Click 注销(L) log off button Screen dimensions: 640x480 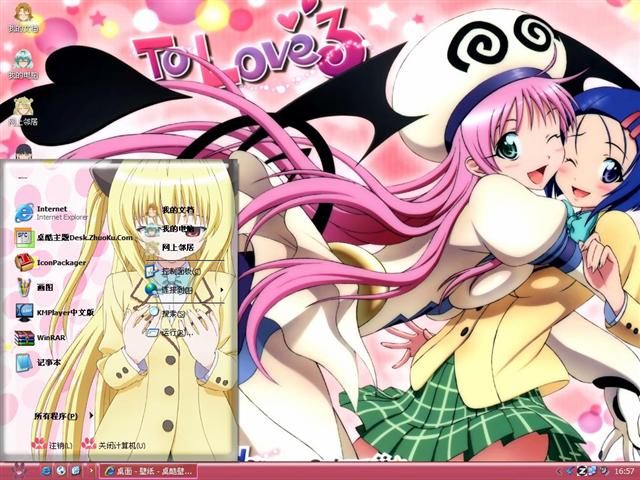(53, 445)
